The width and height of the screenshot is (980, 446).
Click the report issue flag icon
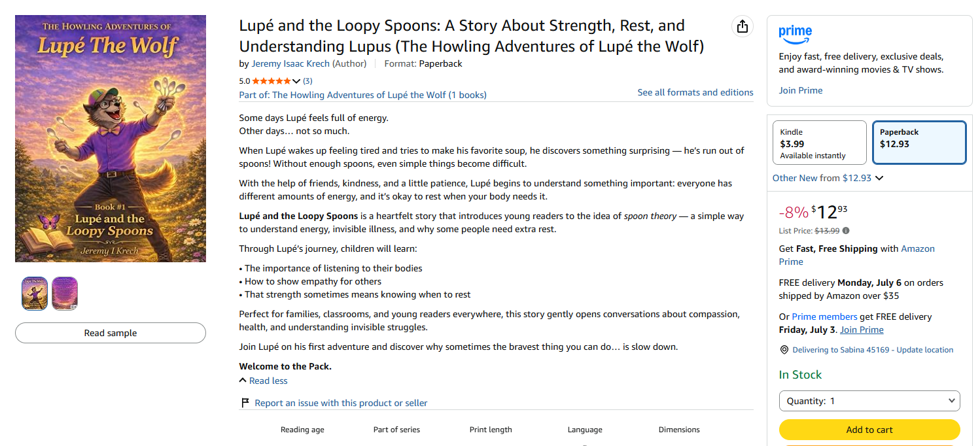tap(245, 403)
